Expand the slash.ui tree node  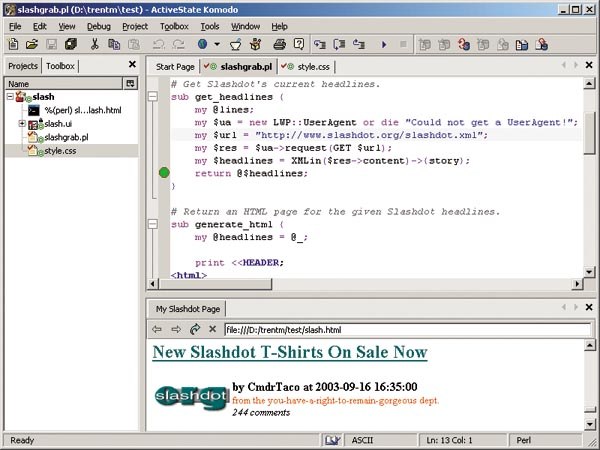coord(22,123)
